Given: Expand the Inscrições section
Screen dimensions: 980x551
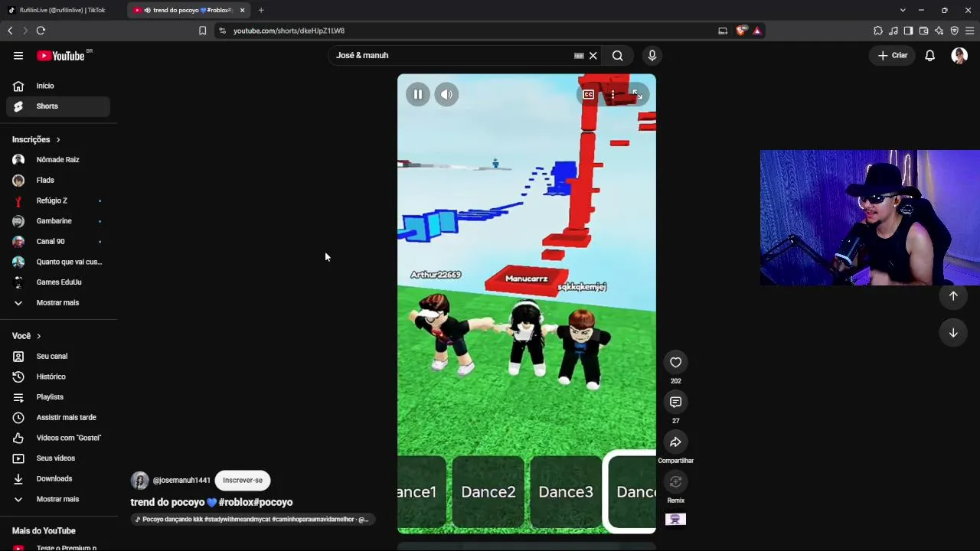Looking at the screenshot, I should [36, 139].
